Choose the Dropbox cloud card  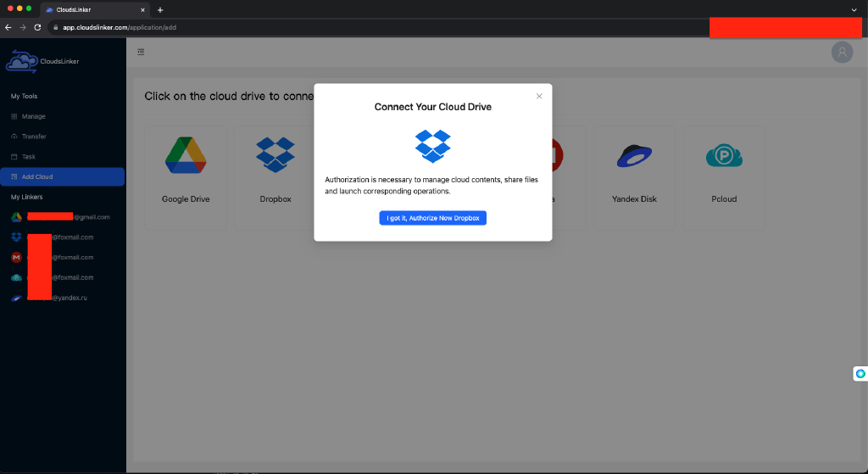(x=275, y=178)
